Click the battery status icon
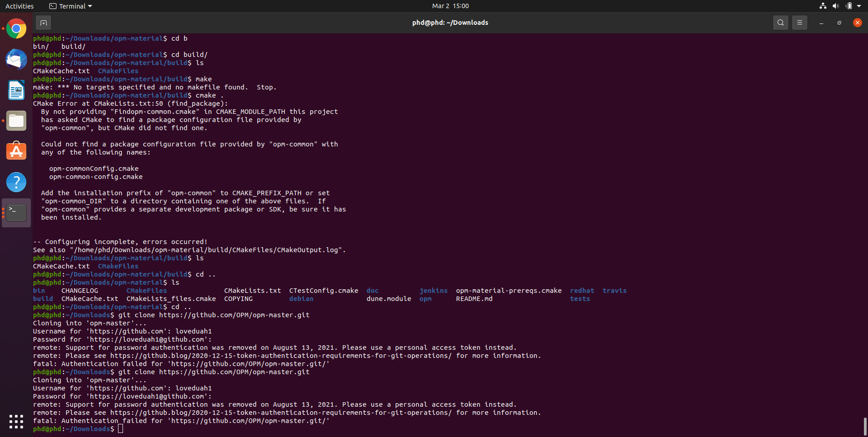This screenshot has width=868, height=437. coord(849,6)
